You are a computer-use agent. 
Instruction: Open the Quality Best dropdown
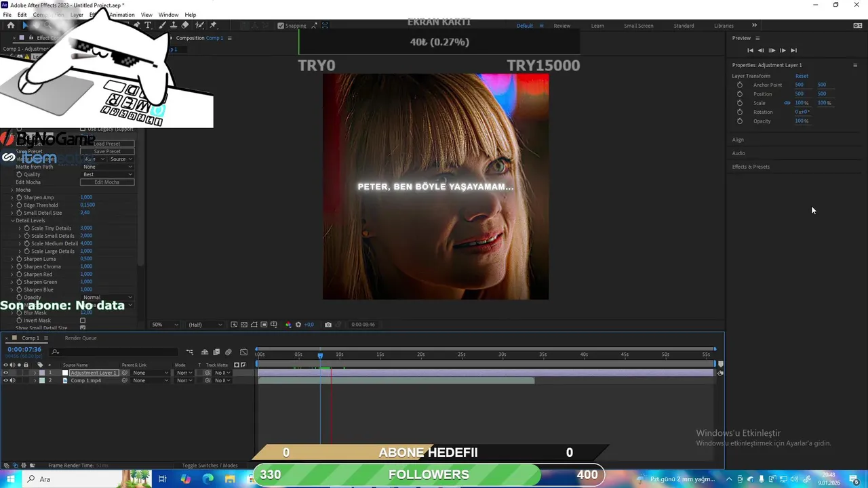click(107, 174)
